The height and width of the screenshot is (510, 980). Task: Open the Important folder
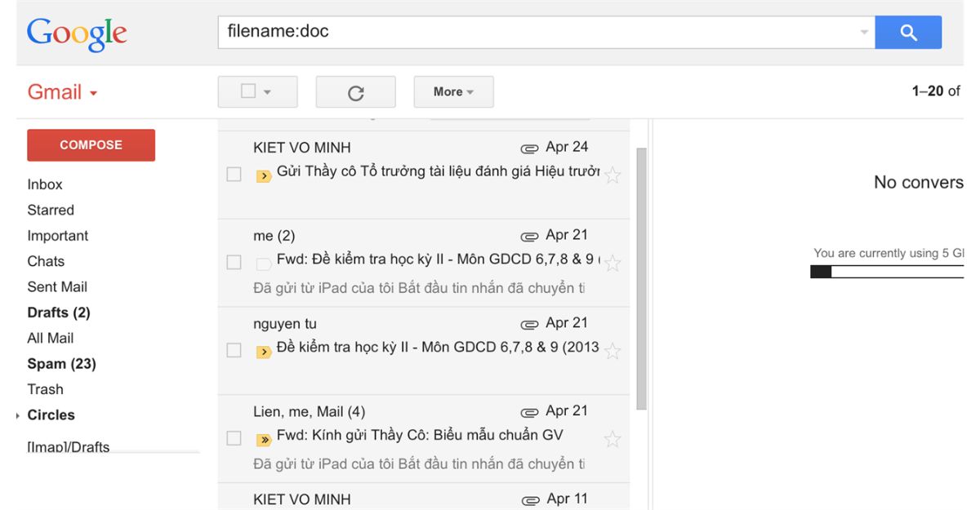pyautogui.click(x=58, y=236)
